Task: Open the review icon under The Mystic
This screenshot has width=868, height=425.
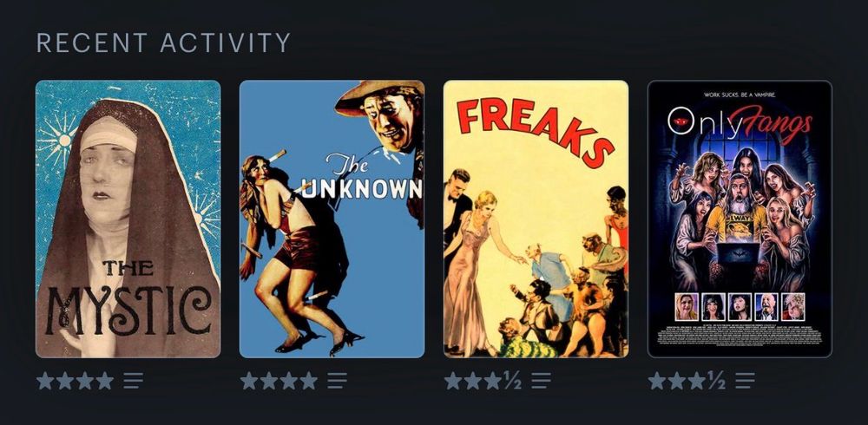Action: tap(133, 381)
